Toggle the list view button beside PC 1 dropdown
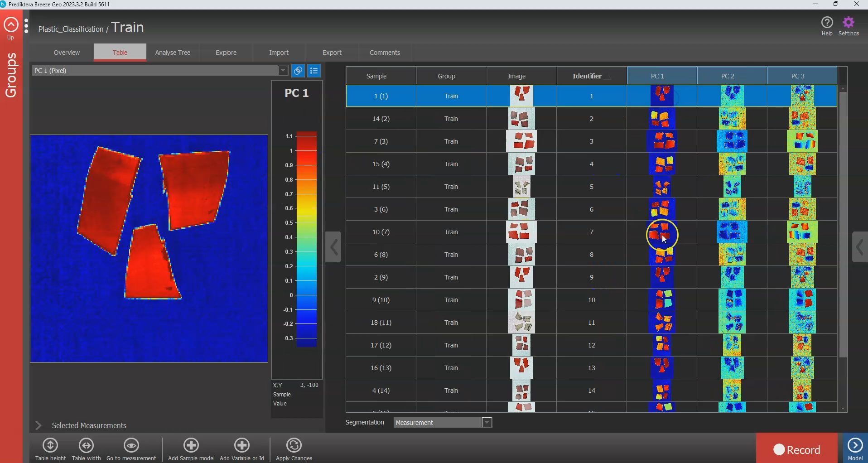The width and height of the screenshot is (868, 463). pyautogui.click(x=314, y=71)
